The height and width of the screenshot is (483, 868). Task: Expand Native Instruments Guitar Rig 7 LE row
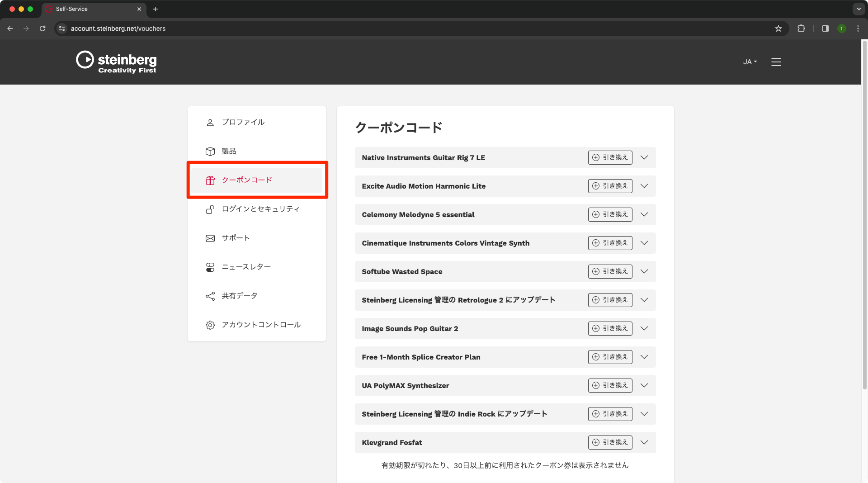(x=644, y=157)
